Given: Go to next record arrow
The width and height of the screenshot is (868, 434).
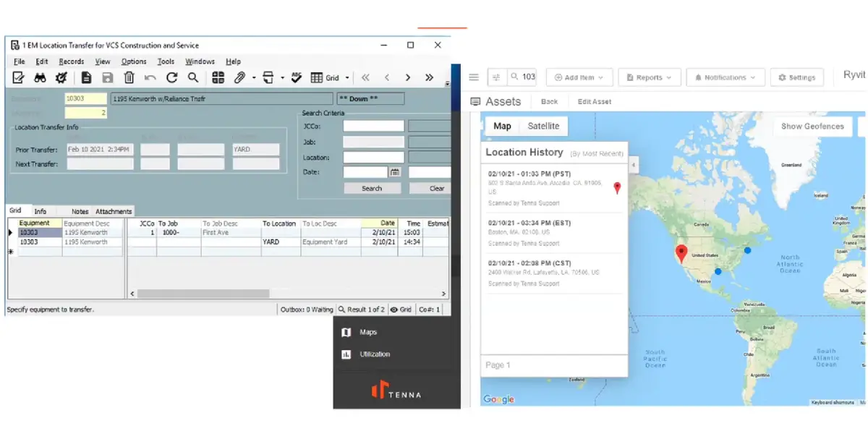Looking at the screenshot, I should (408, 77).
